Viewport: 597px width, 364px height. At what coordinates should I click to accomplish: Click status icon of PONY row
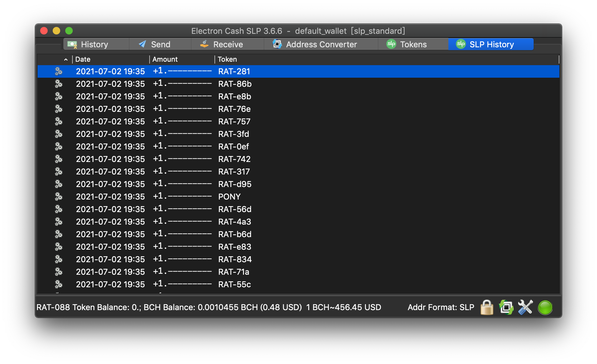click(59, 197)
